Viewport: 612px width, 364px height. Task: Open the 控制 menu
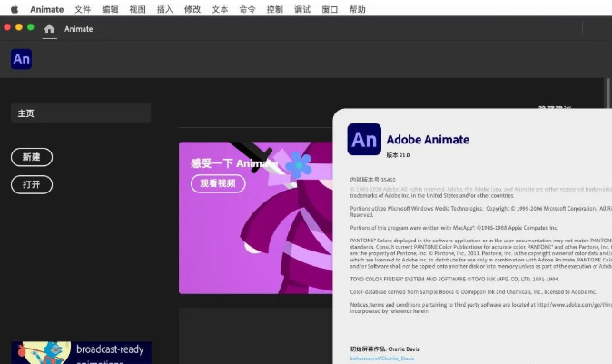click(x=275, y=9)
